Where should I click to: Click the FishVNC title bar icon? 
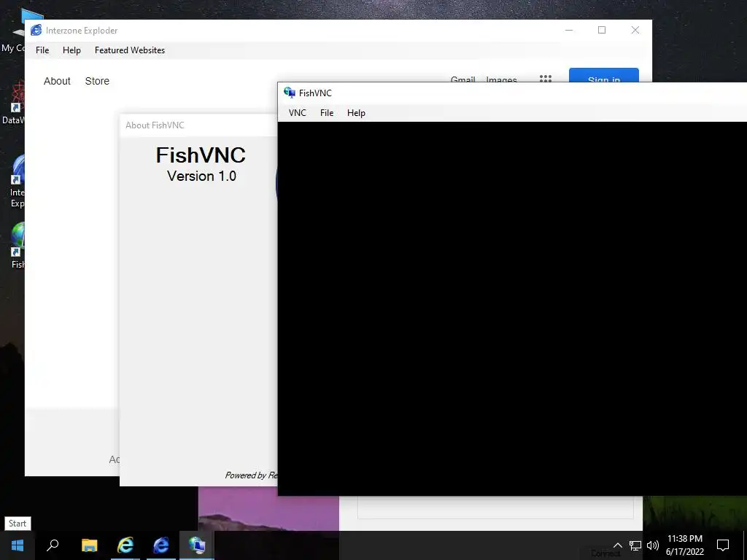(289, 93)
